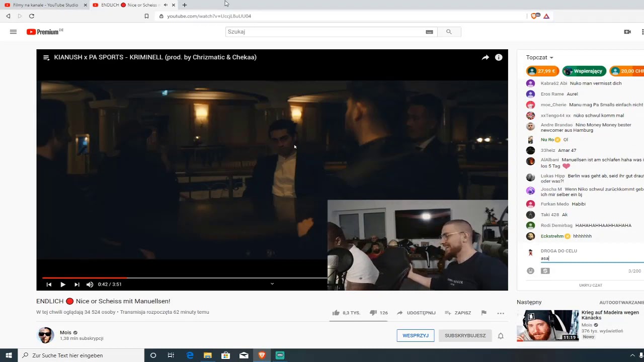Open the YouTube hamburger guide menu
644x362 pixels.
[x=13, y=32]
